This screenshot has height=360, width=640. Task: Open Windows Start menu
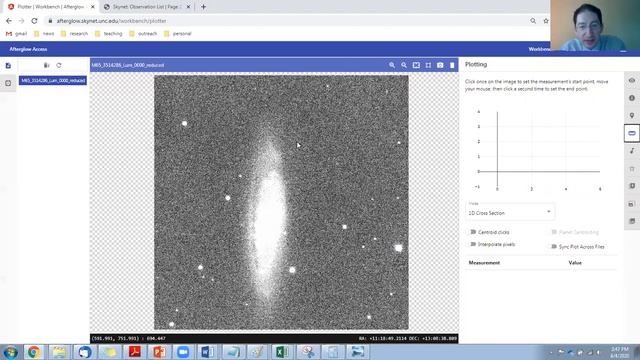(x=10, y=352)
